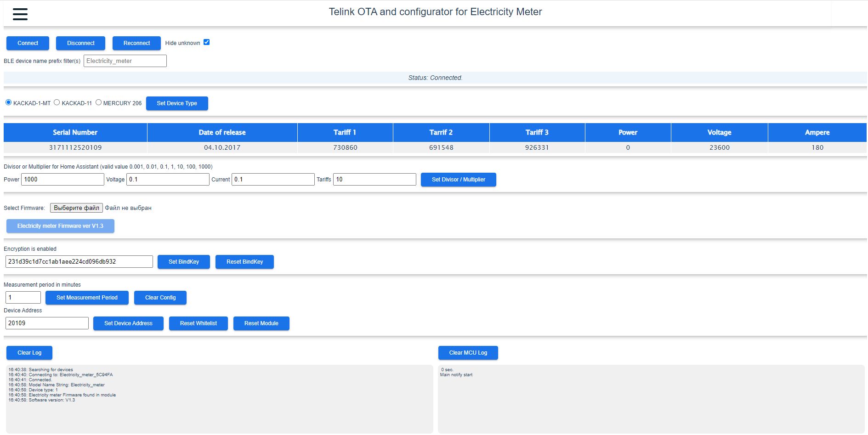The image size is (868, 435).
Task: Click Reset Whitelist button
Action: click(x=199, y=323)
